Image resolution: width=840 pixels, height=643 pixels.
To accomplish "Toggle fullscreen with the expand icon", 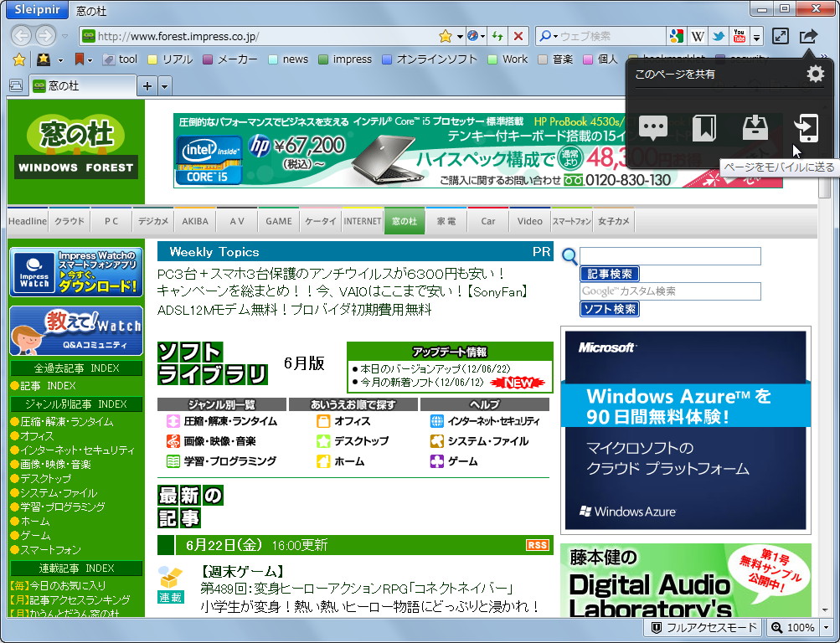I will click(781, 37).
